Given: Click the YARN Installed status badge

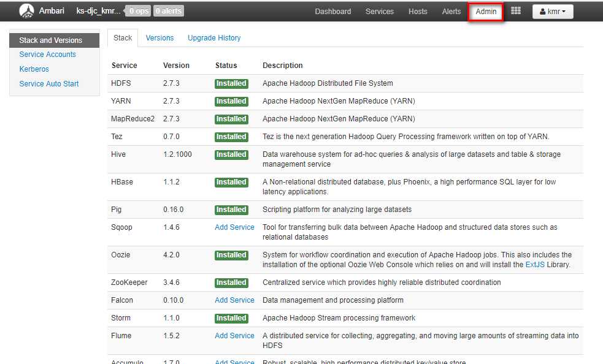Looking at the screenshot, I should (x=231, y=101).
